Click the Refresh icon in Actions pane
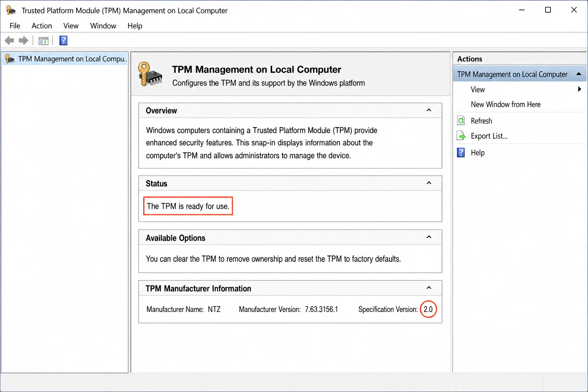 [461, 121]
